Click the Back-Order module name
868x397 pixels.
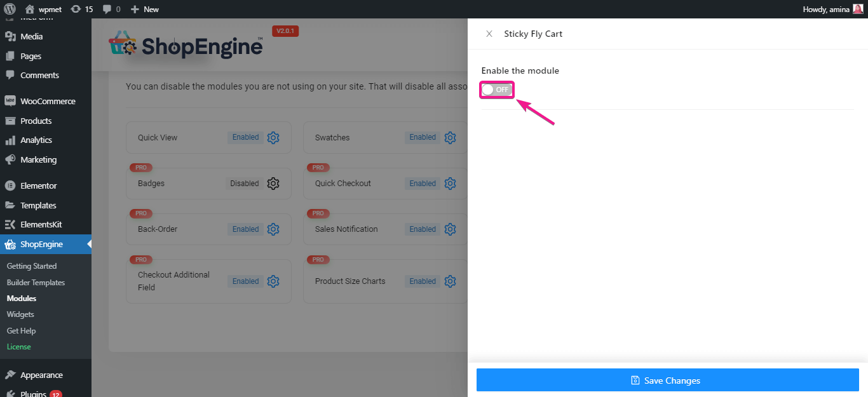click(x=158, y=229)
